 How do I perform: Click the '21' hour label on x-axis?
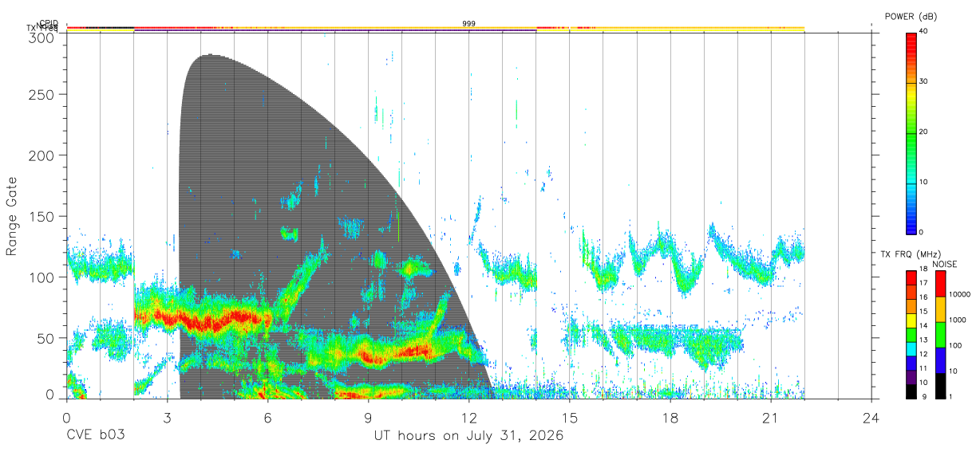771,418
